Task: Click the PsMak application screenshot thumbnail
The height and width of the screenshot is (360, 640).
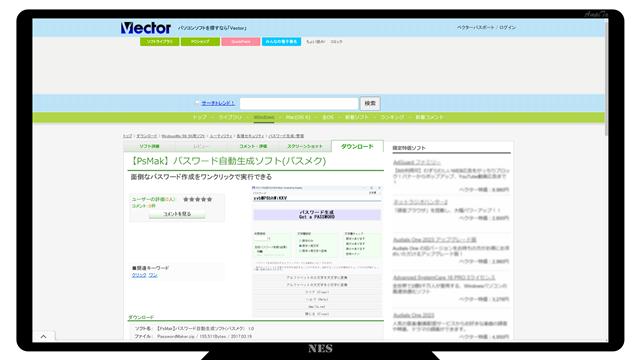Action: pyautogui.click(x=317, y=251)
